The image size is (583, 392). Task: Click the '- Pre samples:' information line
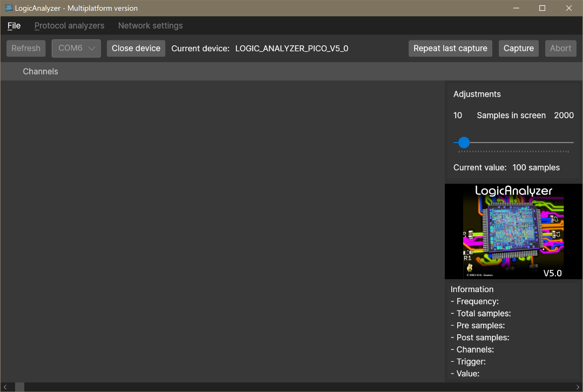[478, 326]
